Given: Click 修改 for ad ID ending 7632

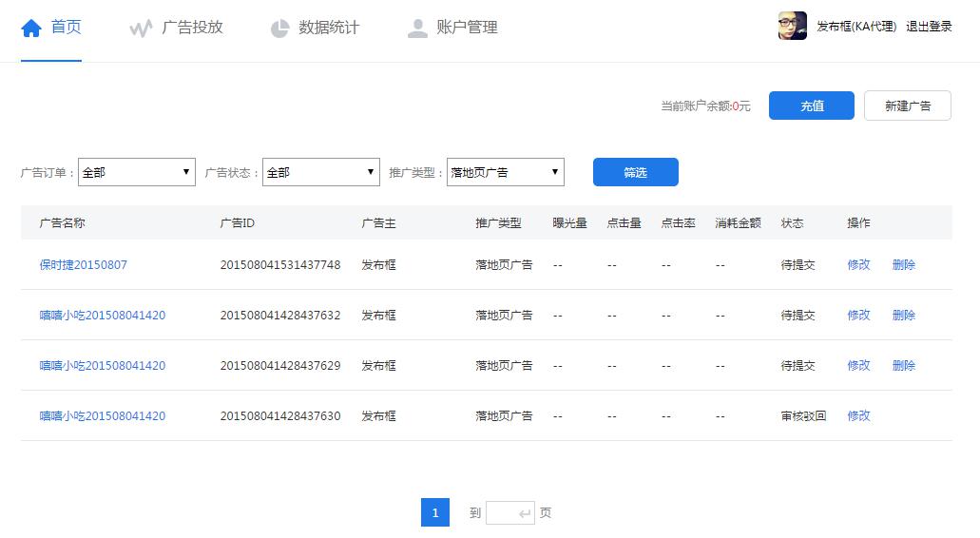Looking at the screenshot, I should (x=858, y=316).
